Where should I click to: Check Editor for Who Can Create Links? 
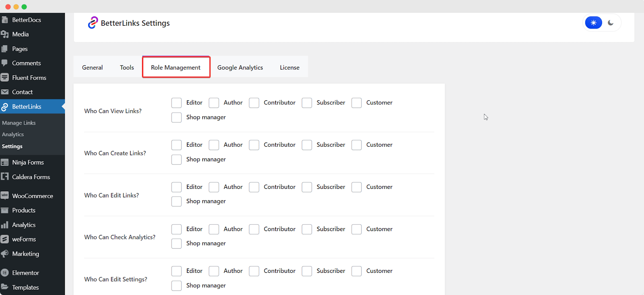tap(176, 145)
